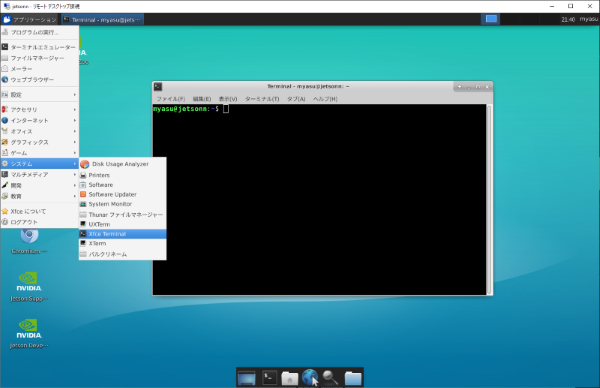The width and height of the screenshot is (600, 388).
Task: Expand the マルチメディア submenu
Action: point(40,174)
